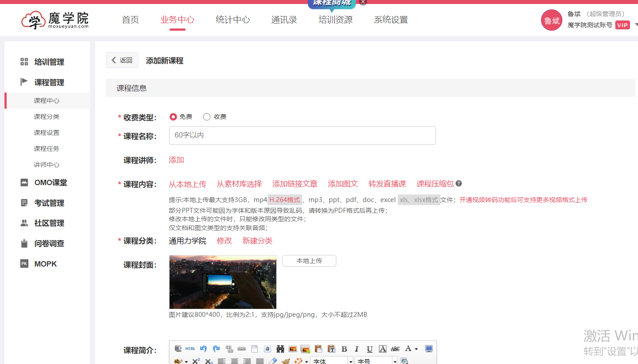
Task: Click the text highlight color icon
Action: pos(178,361)
